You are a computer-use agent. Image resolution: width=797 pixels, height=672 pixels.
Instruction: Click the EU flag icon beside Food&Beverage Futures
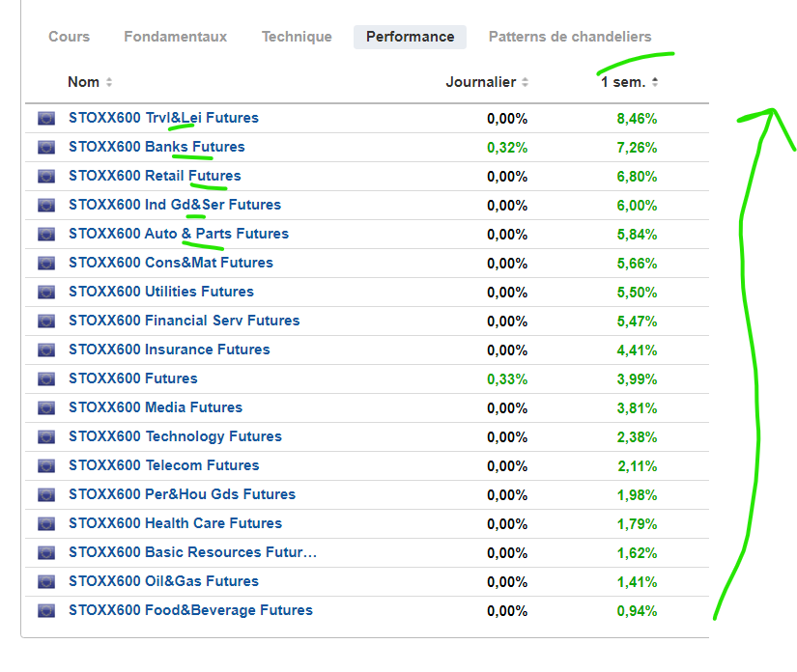click(46, 610)
